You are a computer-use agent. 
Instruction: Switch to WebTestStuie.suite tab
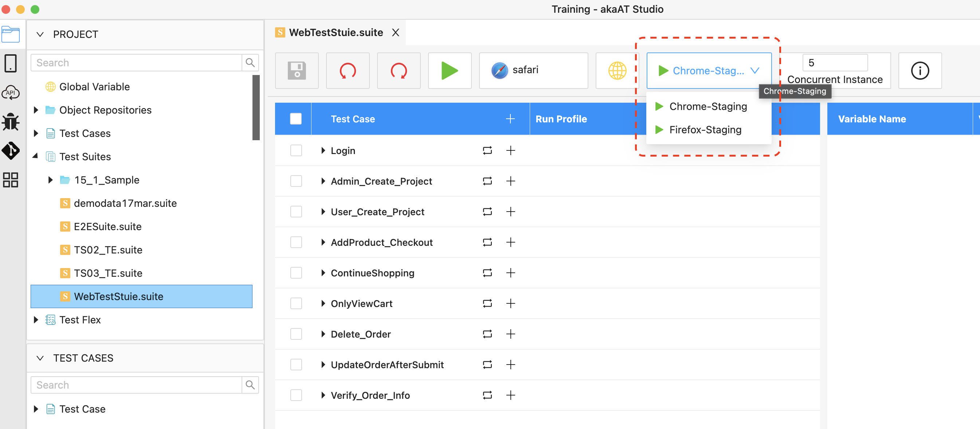click(336, 33)
